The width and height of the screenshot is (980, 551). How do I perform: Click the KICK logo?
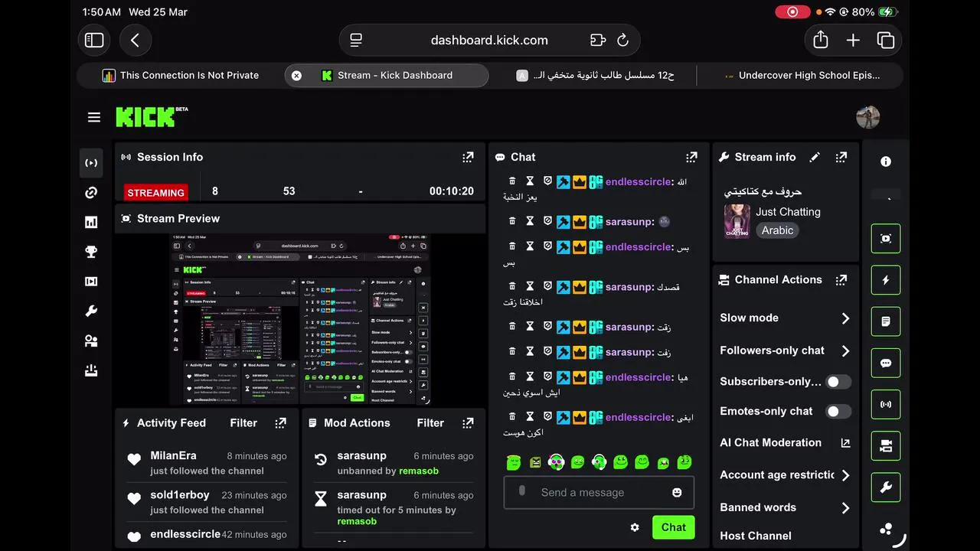click(x=152, y=116)
